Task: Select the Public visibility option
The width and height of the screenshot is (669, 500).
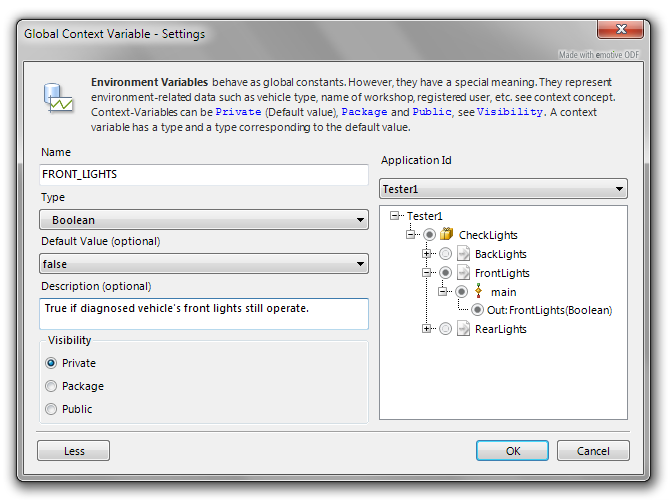Action: point(52,409)
